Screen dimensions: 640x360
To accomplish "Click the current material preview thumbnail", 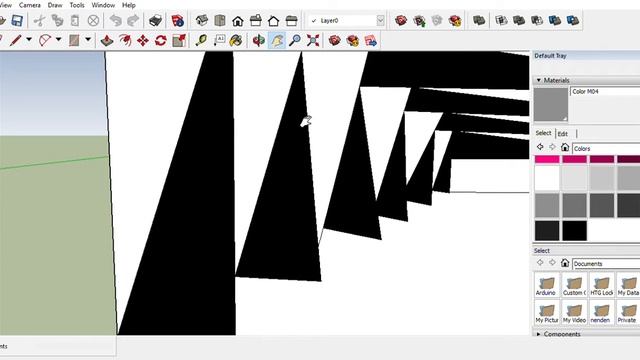I will pos(551,104).
